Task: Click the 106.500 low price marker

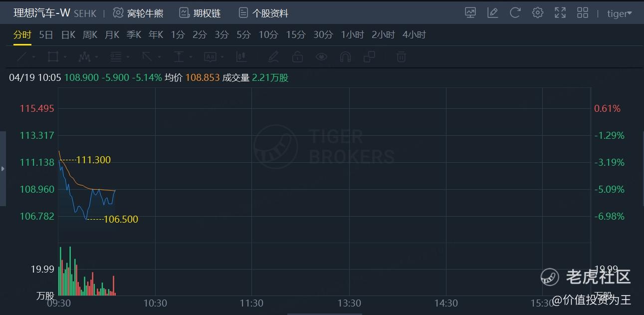Action: (120, 219)
